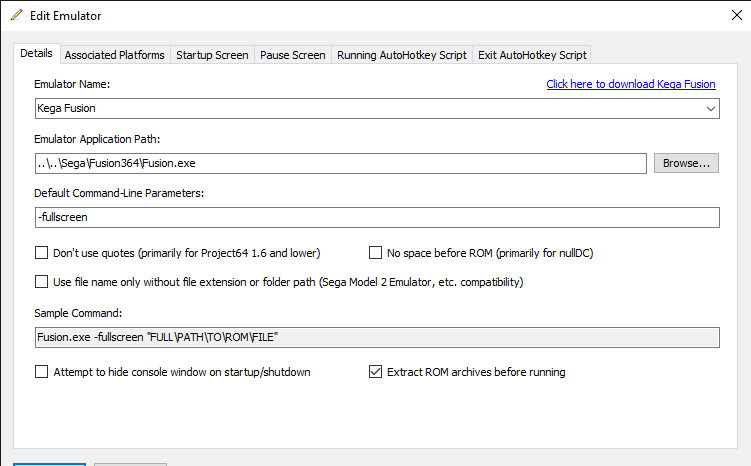Open the Running AutoHotkey Script tab
The image size is (751, 466).
coord(402,55)
